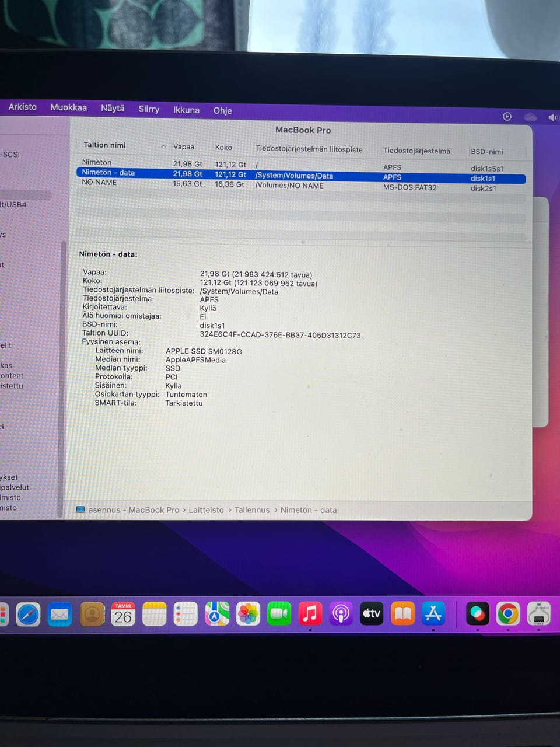
Task: Select the Nimetön volume row
Action: pyautogui.click(x=97, y=162)
